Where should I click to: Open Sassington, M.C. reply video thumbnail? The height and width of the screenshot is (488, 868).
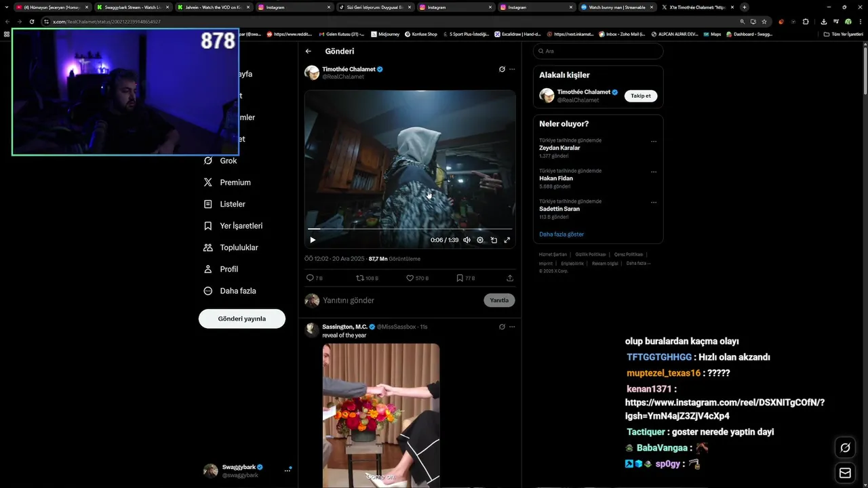click(381, 415)
